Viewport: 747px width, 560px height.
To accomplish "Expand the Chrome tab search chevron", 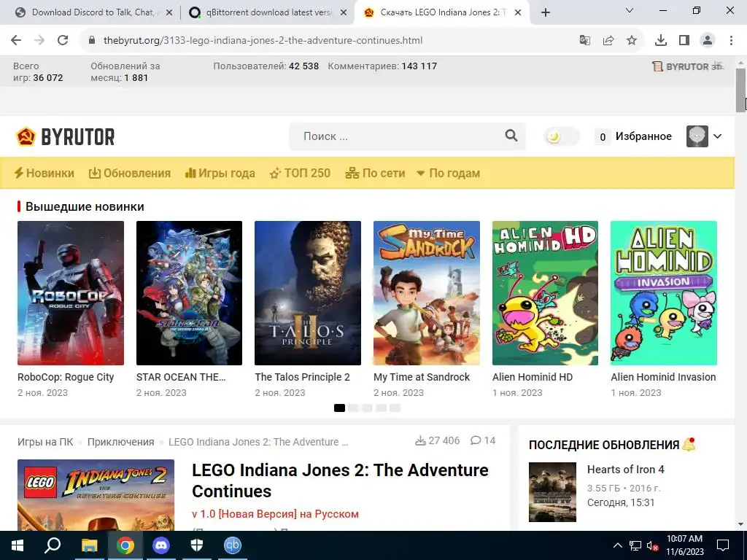I will 630,10.
